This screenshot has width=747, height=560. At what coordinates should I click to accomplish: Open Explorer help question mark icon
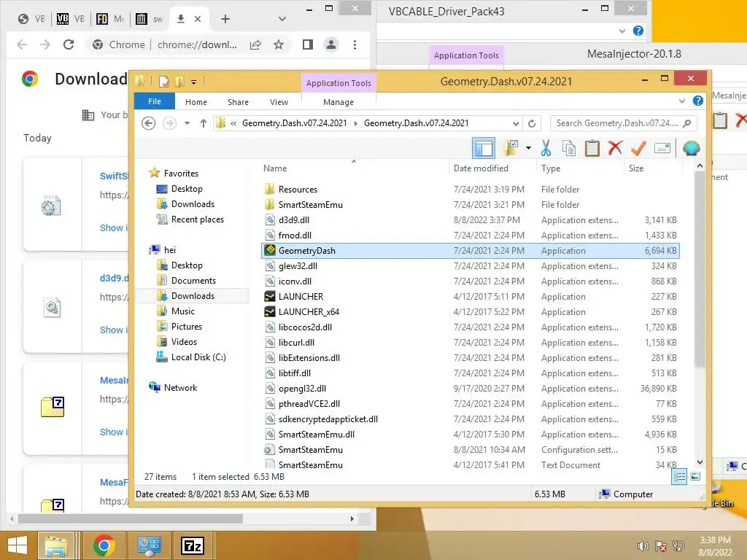point(698,101)
